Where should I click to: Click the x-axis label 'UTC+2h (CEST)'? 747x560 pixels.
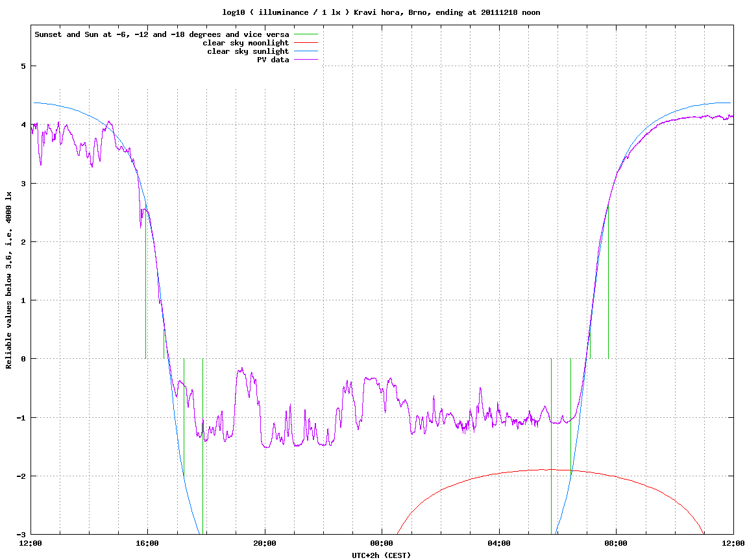pyautogui.click(x=381, y=555)
